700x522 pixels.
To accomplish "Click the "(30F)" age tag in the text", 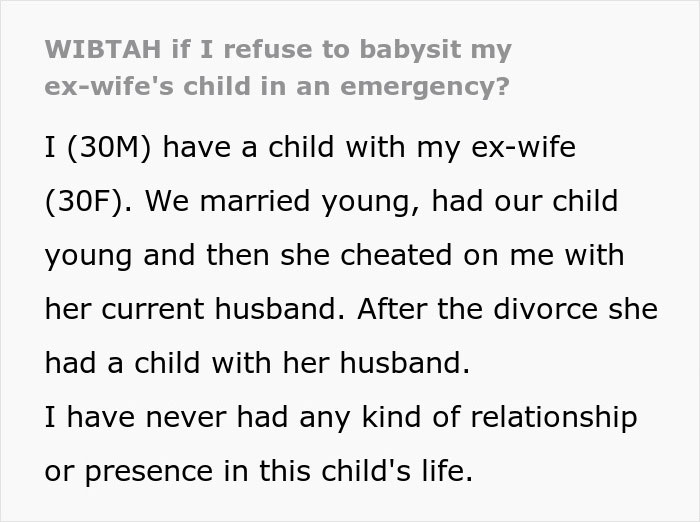I will tap(87, 201).
